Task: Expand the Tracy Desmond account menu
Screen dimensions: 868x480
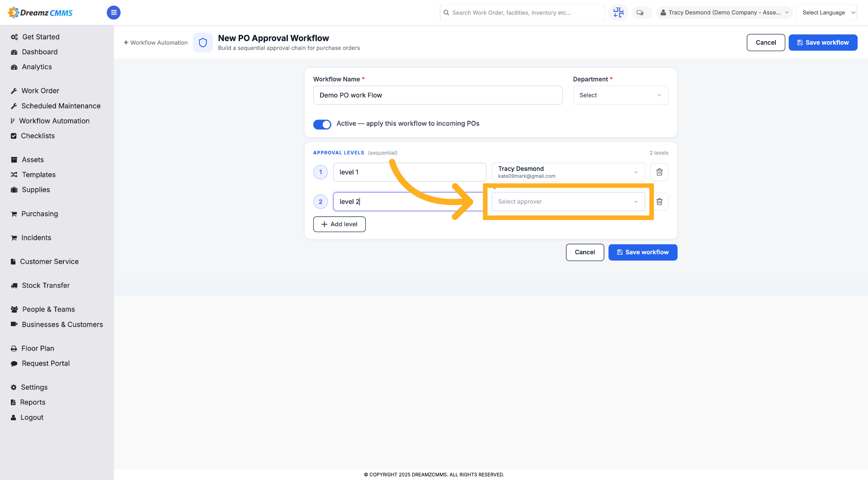Action: (x=724, y=13)
